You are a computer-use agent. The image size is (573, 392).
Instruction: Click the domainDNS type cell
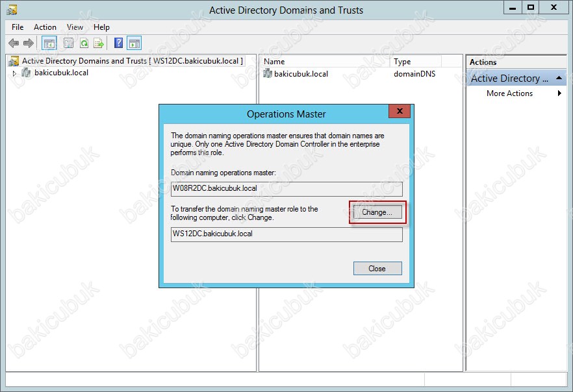click(414, 74)
